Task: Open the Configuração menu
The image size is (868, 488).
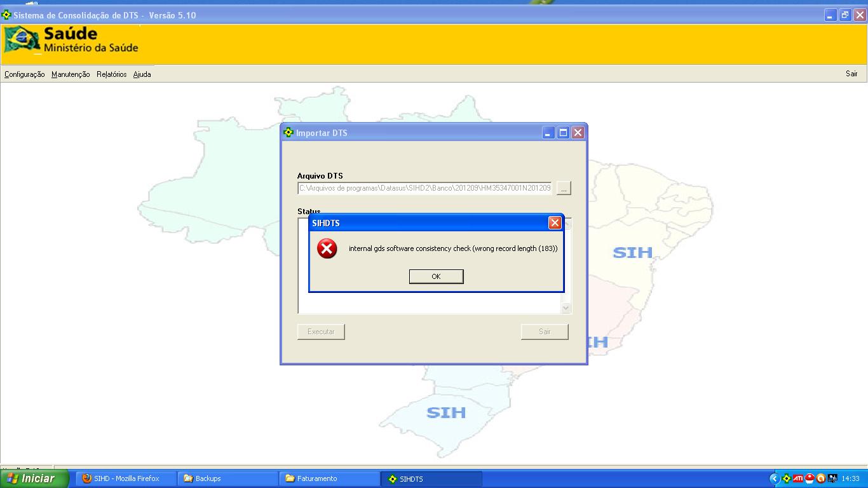Action: pyautogui.click(x=24, y=74)
